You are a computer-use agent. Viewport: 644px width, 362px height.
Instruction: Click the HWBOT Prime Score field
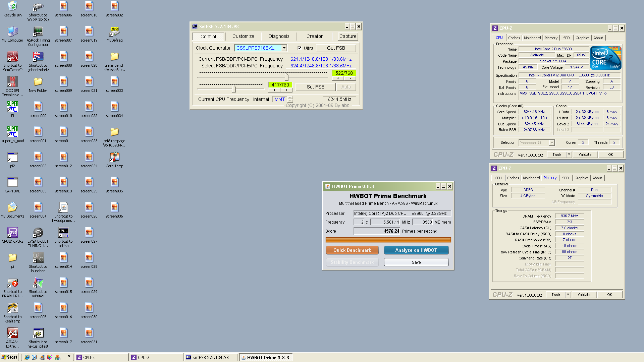click(377, 231)
